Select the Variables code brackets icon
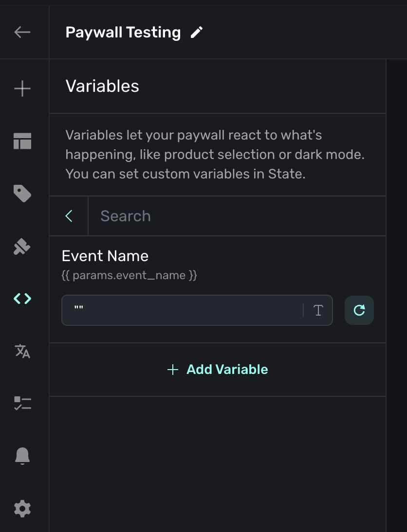The image size is (407, 532). click(x=22, y=299)
